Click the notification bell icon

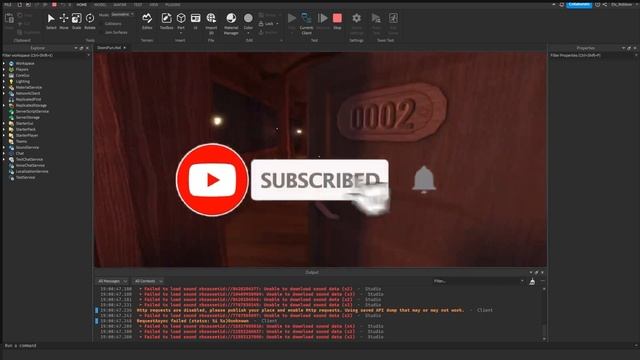click(x=424, y=180)
